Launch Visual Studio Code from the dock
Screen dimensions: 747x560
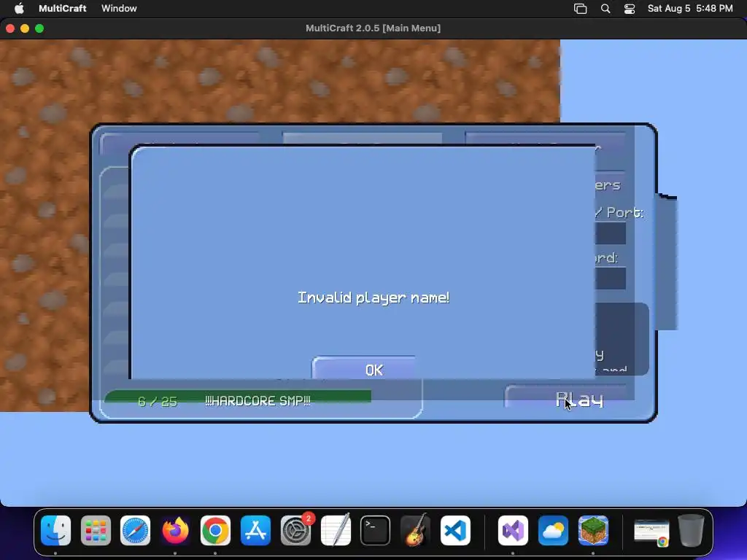coord(455,530)
